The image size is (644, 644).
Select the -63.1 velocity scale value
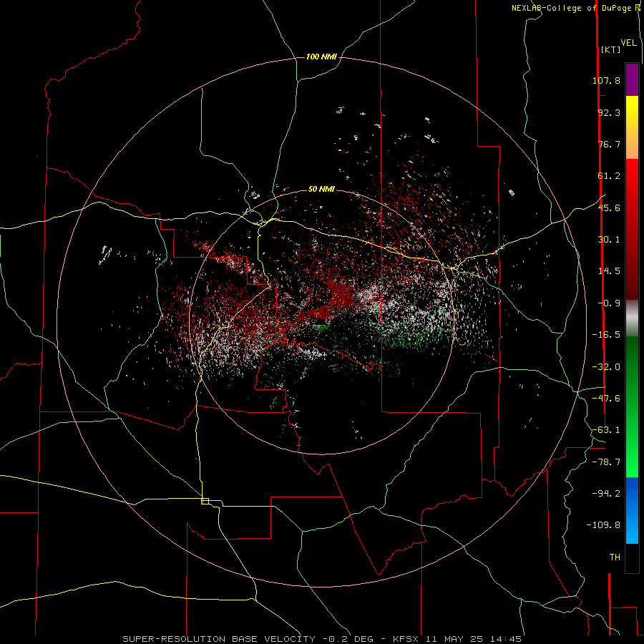click(x=606, y=430)
